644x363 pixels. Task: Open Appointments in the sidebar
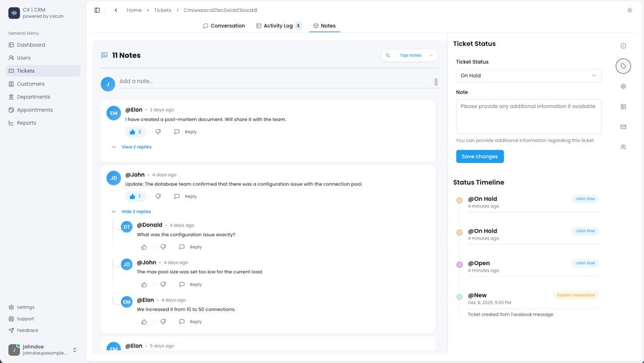click(43, 110)
